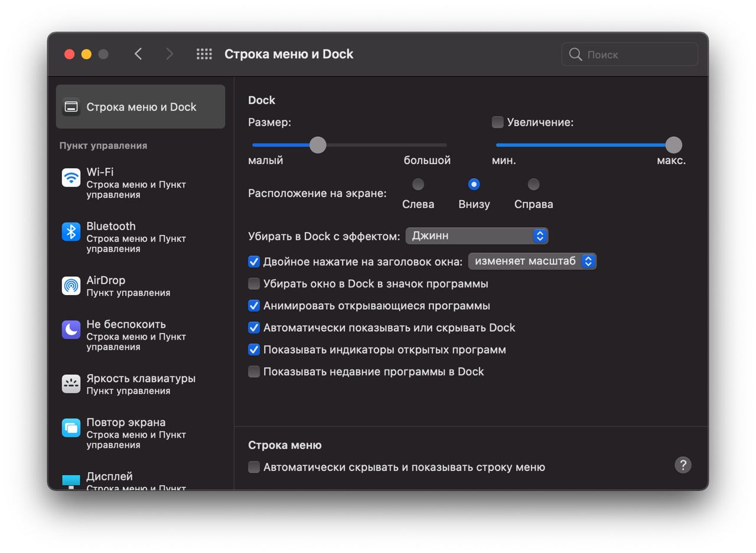This screenshot has width=756, height=553.
Task: Open Bluetooth sidebar item
Action: [x=141, y=237]
